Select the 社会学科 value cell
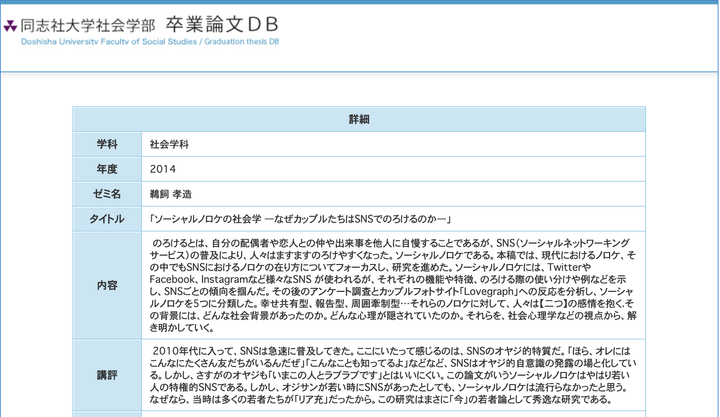720x417 pixels. [393, 144]
